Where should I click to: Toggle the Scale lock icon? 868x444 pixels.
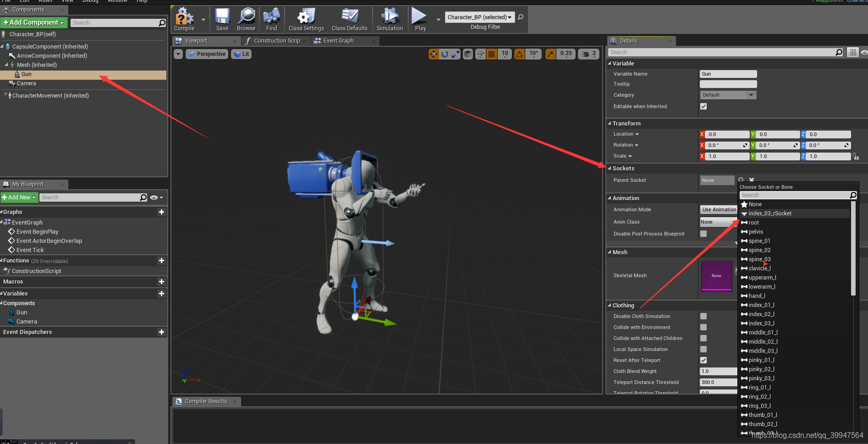[x=856, y=156]
